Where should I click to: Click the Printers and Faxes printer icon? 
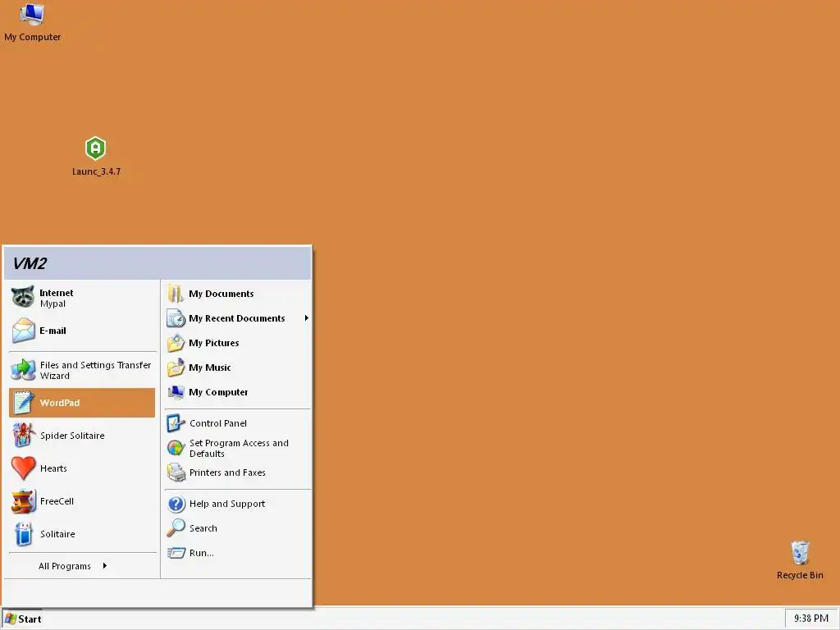[176, 472]
